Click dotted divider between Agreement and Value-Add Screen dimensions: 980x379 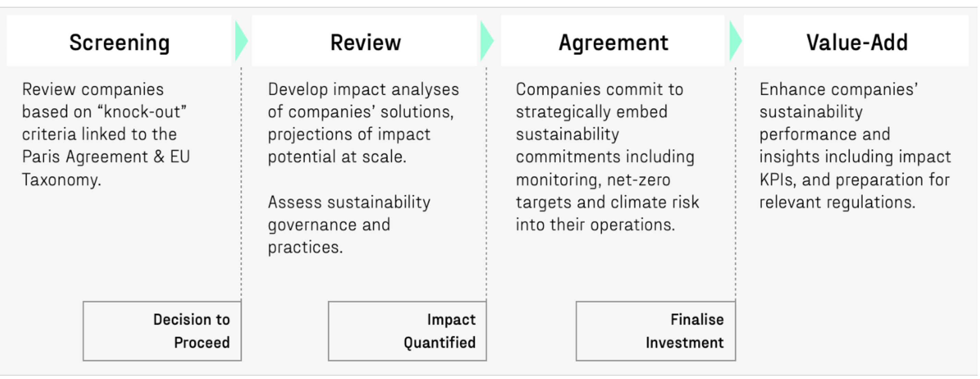[x=736, y=183]
